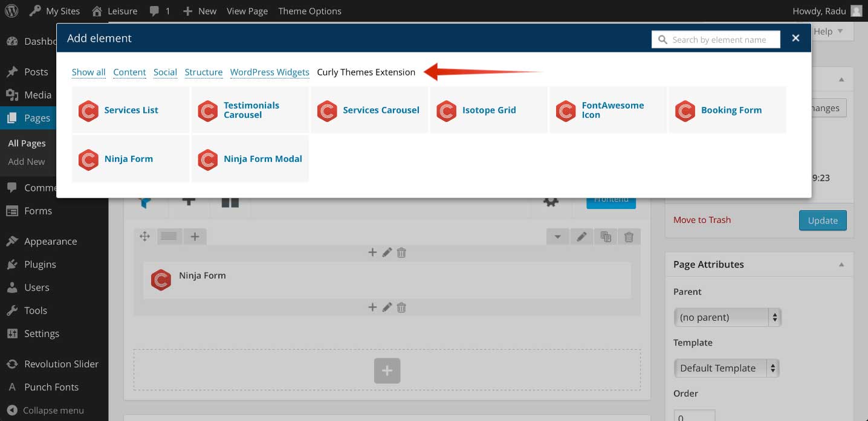The image size is (868, 421).
Task: Filter elements by Content
Action: coord(129,72)
